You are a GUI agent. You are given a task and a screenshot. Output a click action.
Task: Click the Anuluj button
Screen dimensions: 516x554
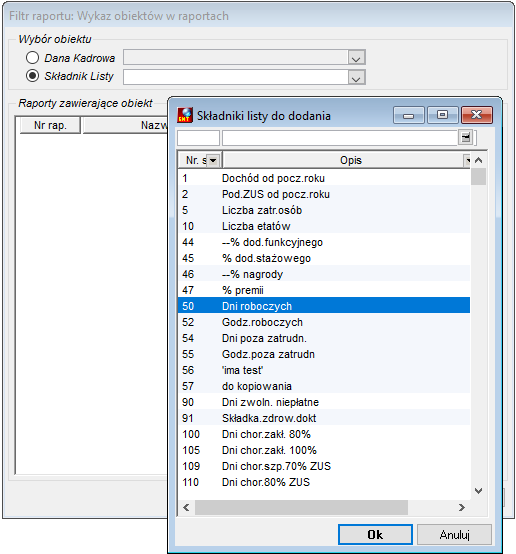pyautogui.click(x=455, y=535)
